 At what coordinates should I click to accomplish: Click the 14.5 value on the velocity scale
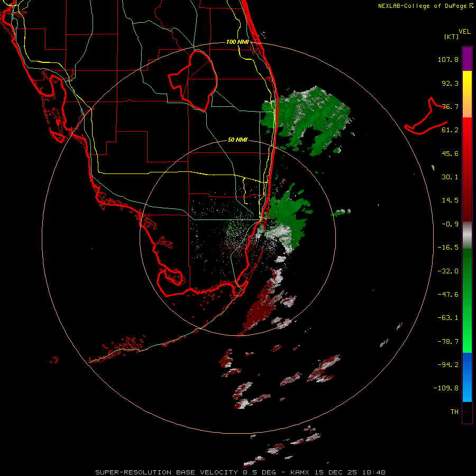pos(450,200)
